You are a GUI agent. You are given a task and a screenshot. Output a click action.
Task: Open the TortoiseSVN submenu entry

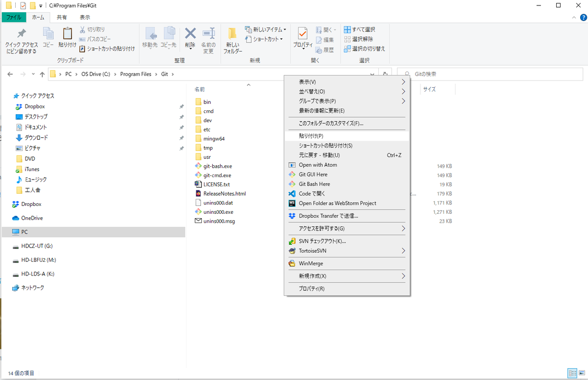click(347, 251)
